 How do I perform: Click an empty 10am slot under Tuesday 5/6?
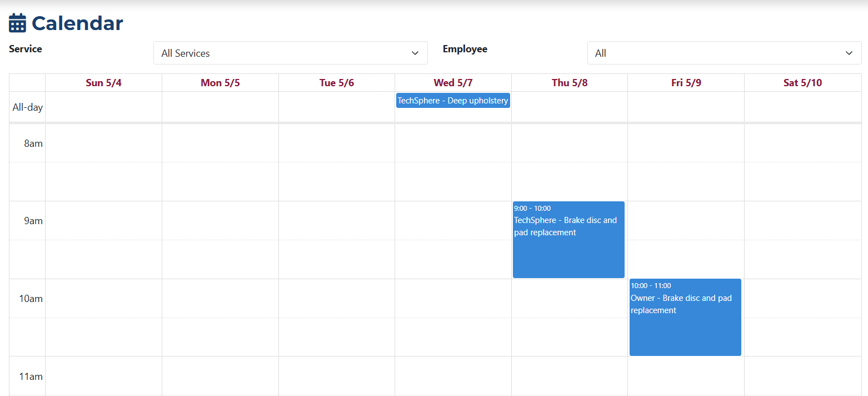336,299
